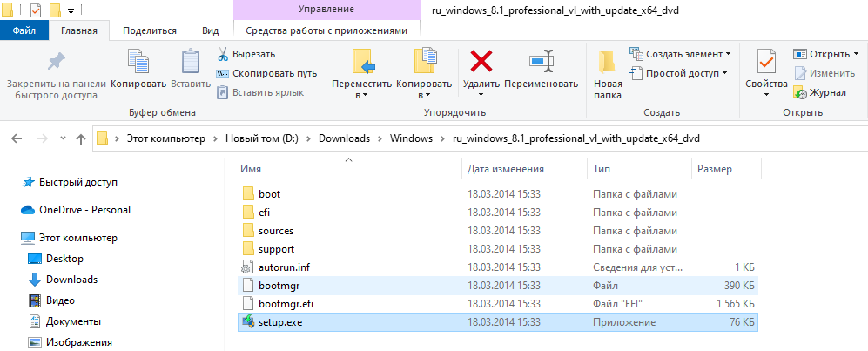
Task: Open Документы in navigation pane
Action: pos(64,321)
